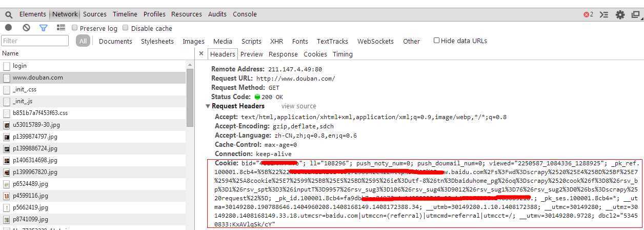This screenshot has width=644, height=230.
Task: Open DevTools settings gear
Action: [x=620, y=14]
